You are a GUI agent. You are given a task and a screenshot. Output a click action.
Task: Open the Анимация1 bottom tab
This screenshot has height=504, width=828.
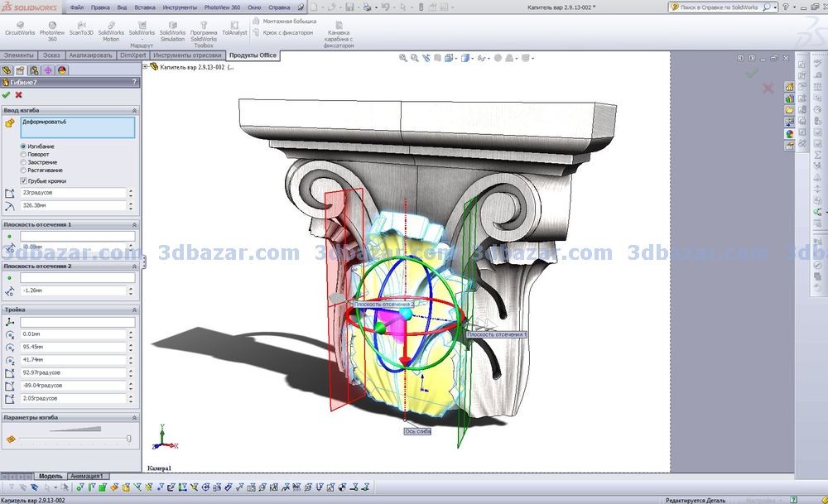[x=87, y=476]
